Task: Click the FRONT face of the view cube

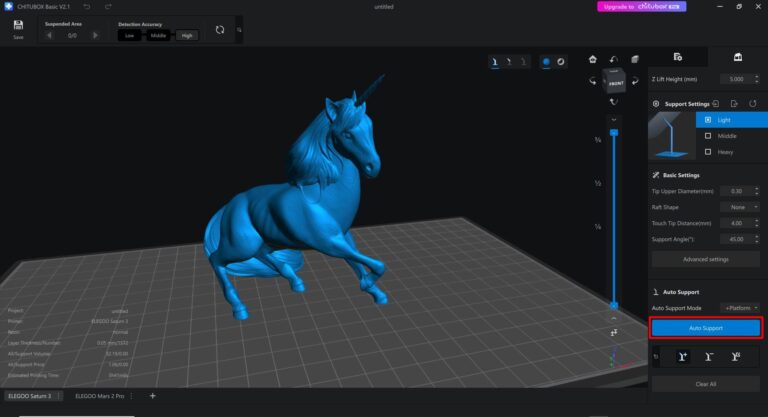Action: point(615,82)
